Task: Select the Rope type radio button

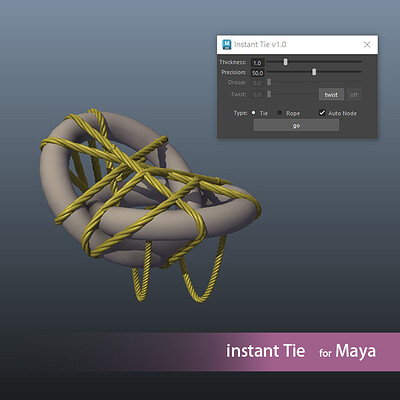Action: point(280,113)
